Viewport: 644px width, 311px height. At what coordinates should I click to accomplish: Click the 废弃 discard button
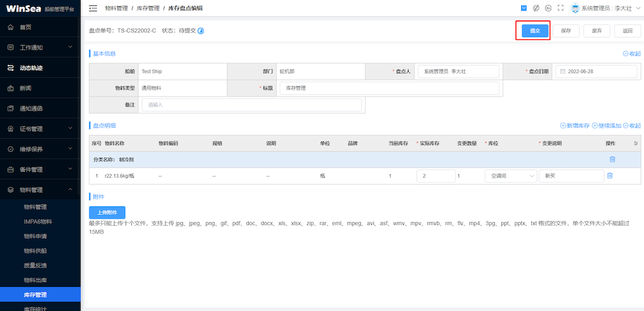(597, 31)
